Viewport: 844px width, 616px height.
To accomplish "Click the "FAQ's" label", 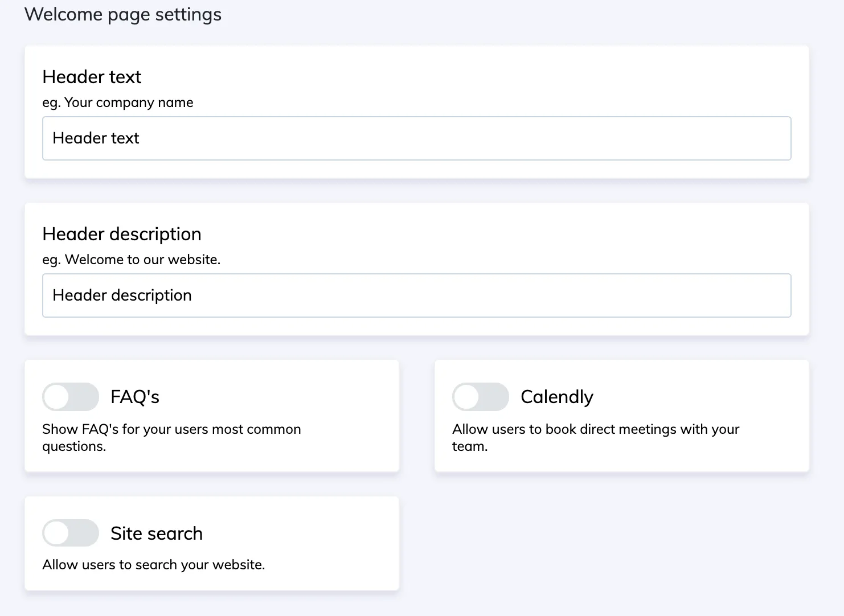I will coord(135,397).
